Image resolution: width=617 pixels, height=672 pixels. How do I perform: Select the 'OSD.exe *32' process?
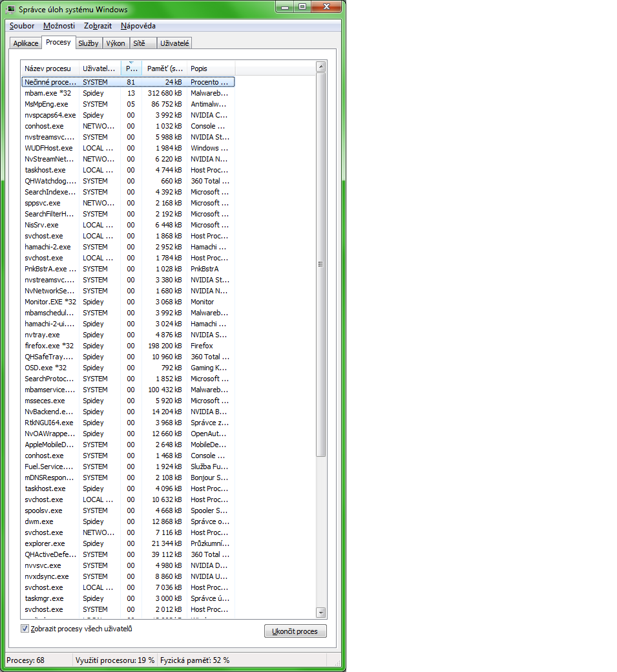coord(128,368)
